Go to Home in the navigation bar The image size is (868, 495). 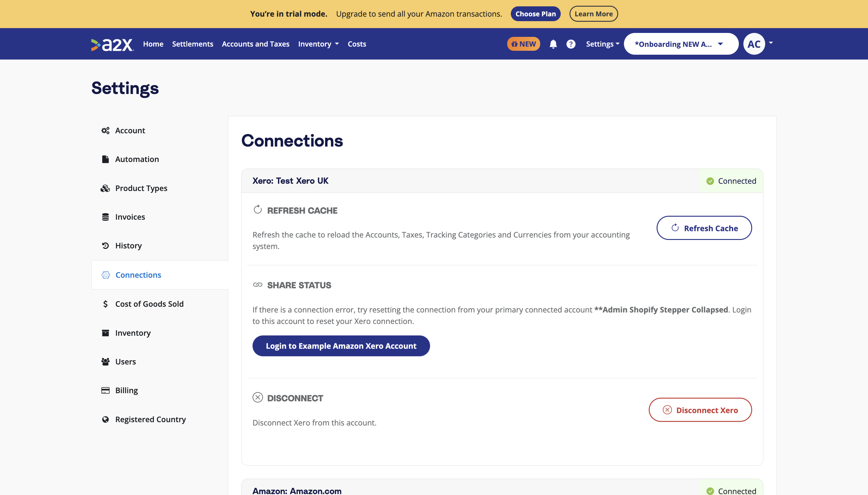tap(153, 44)
